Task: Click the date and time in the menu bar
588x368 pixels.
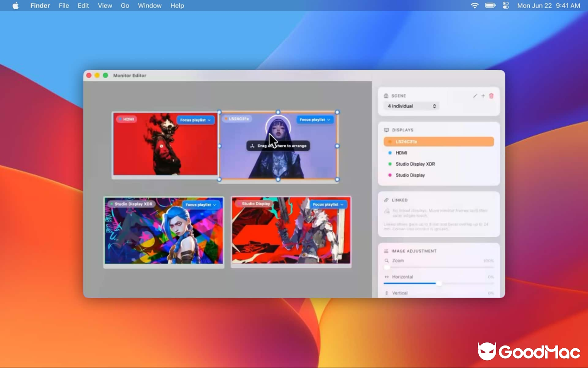Action: pos(548,6)
